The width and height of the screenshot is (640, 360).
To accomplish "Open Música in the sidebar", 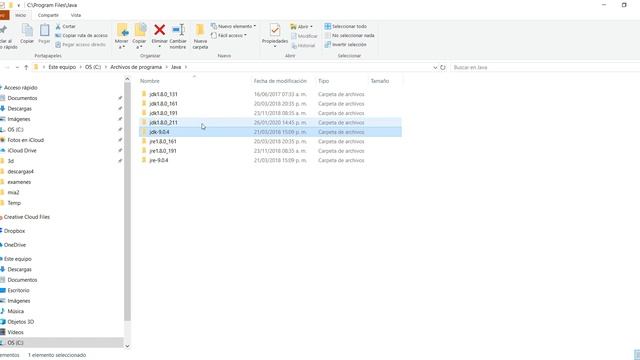I will [16, 311].
